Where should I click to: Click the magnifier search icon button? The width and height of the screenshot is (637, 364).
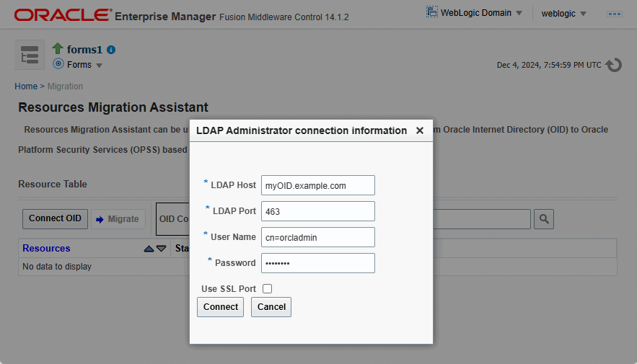[544, 219]
